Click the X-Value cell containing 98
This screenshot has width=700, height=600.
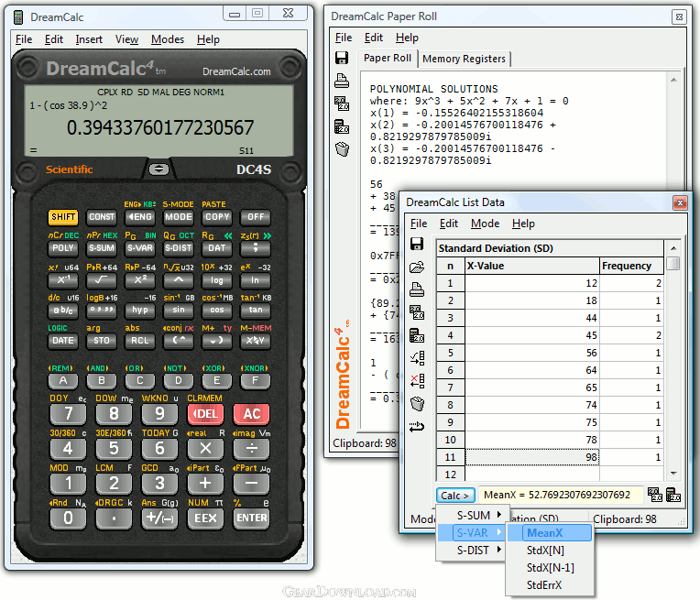click(531, 457)
